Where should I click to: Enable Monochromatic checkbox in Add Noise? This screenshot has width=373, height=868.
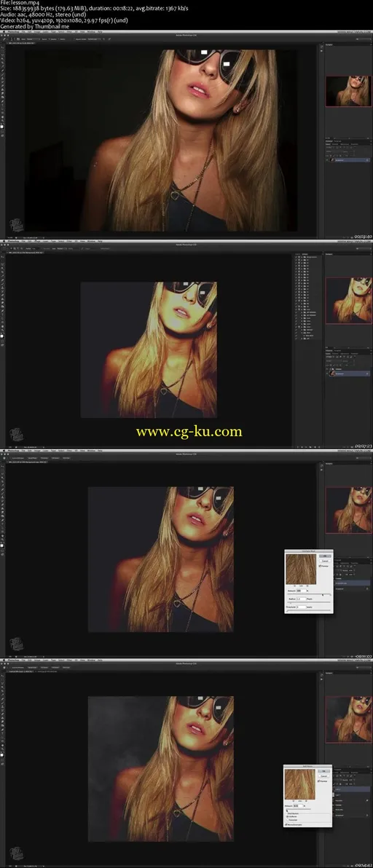pyautogui.click(x=286, y=825)
